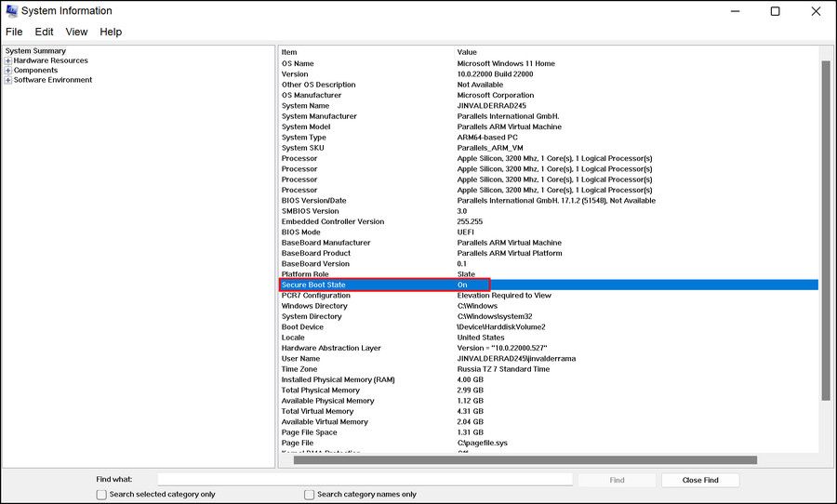
Task: Select the System Name row
Action: 549,106
